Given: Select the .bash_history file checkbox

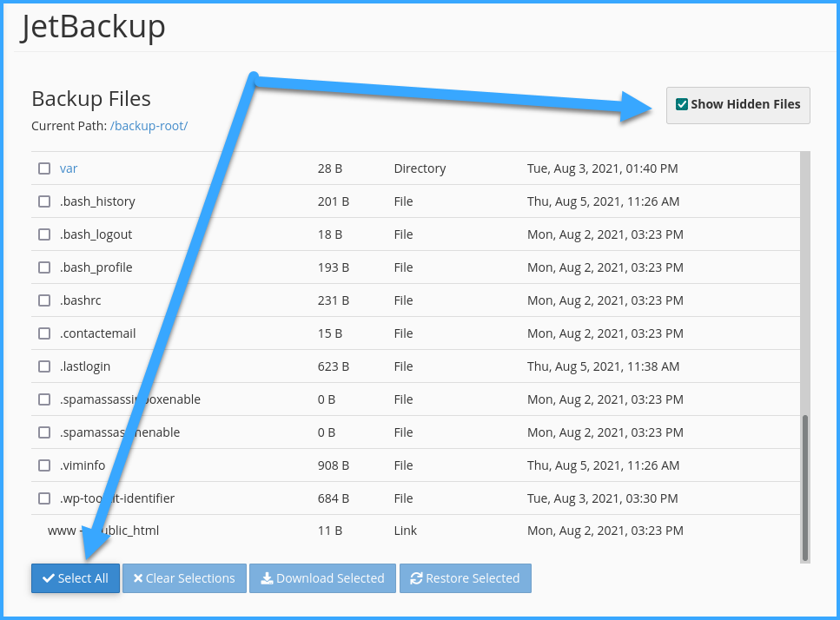Looking at the screenshot, I should [x=44, y=201].
